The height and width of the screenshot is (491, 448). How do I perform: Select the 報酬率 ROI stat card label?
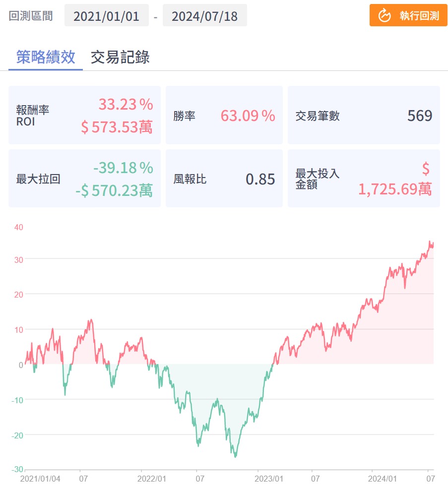pos(33,115)
